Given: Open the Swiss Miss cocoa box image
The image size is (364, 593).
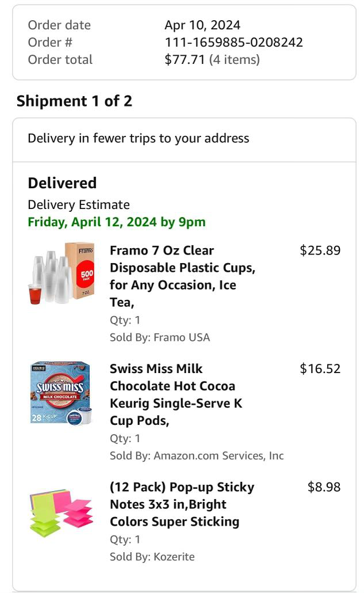Looking at the screenshot, I should tap(62, 393).
